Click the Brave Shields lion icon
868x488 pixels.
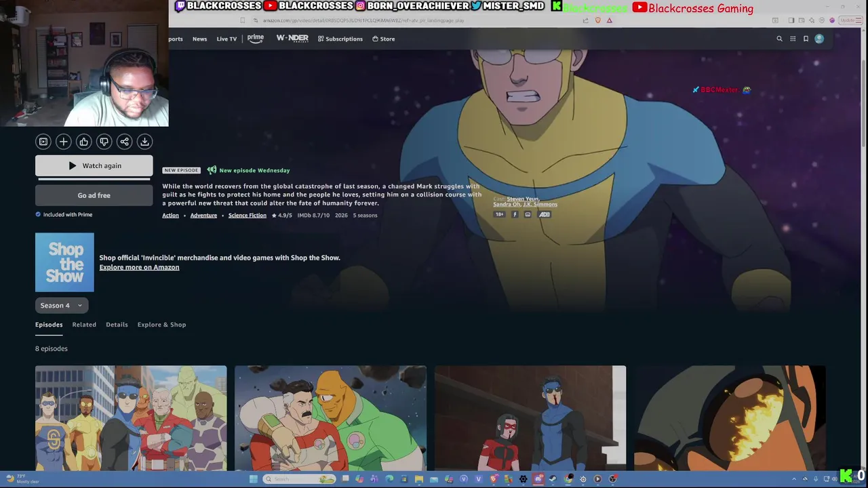pyautogui.click(x=597, y=20)
